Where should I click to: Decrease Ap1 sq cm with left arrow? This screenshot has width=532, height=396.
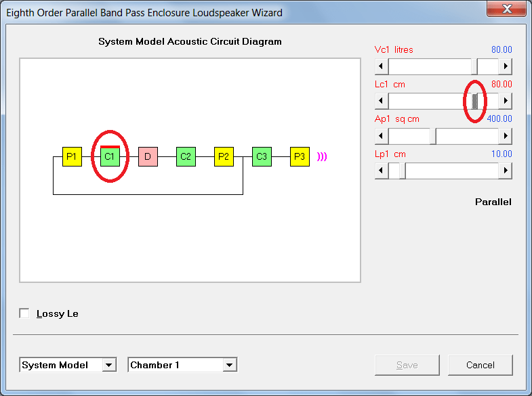tap(382, 136)
